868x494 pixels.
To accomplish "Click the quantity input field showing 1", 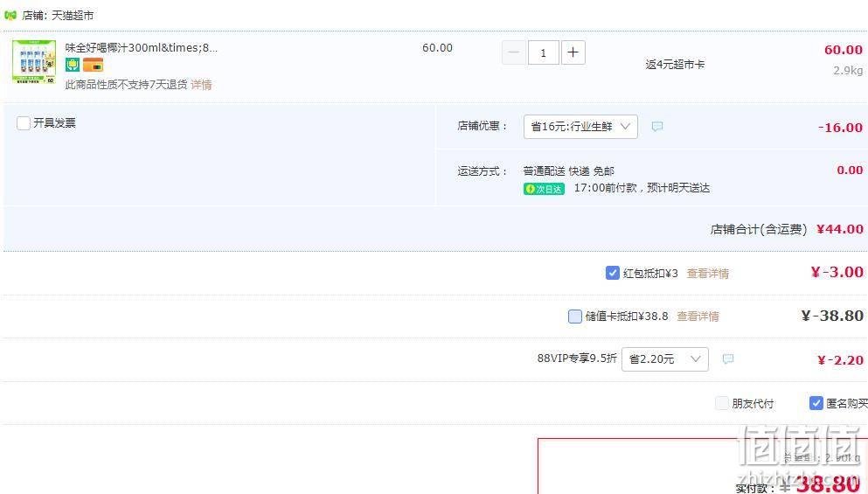I will point(543,52).
